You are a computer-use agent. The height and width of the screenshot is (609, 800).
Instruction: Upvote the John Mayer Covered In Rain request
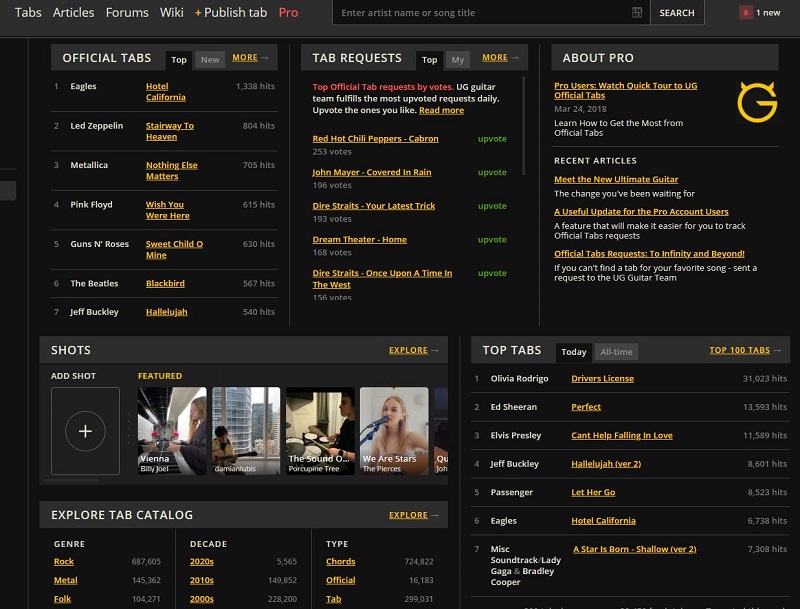492,173
